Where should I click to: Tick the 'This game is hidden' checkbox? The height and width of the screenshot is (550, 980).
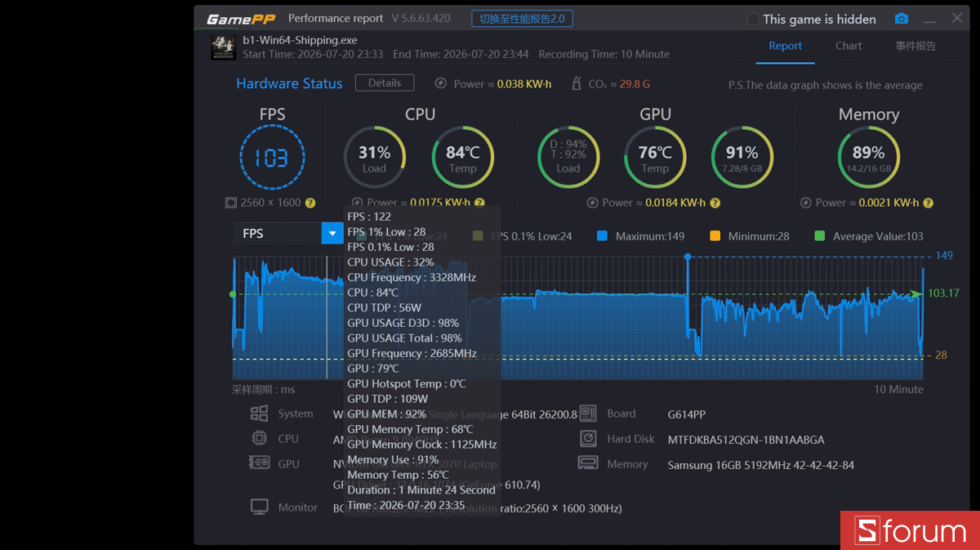753,19
